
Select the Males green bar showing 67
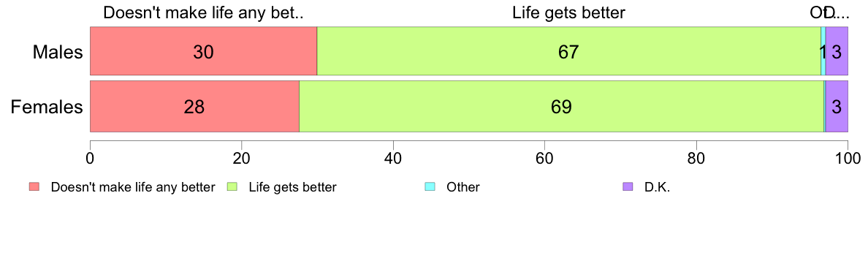coord(568,51)
